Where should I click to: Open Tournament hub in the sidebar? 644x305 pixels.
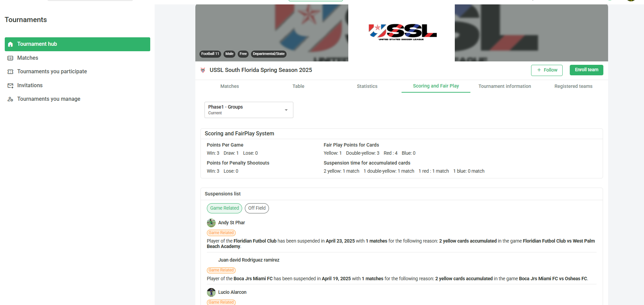click(x=77, y=44)
